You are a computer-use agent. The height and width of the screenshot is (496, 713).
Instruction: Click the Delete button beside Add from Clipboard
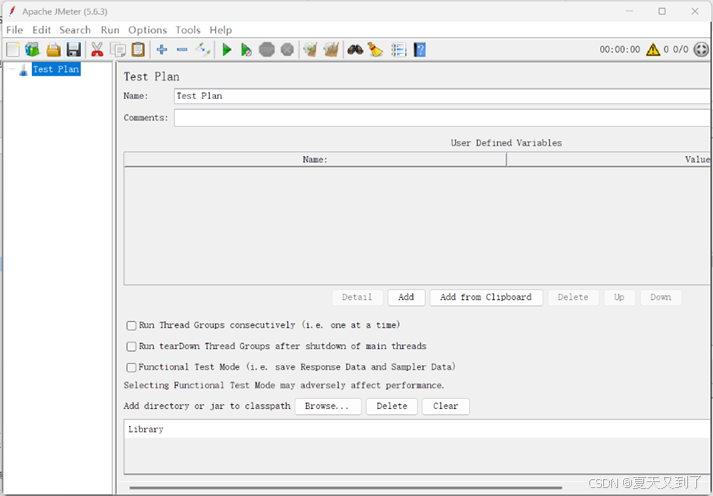point(573,297)
